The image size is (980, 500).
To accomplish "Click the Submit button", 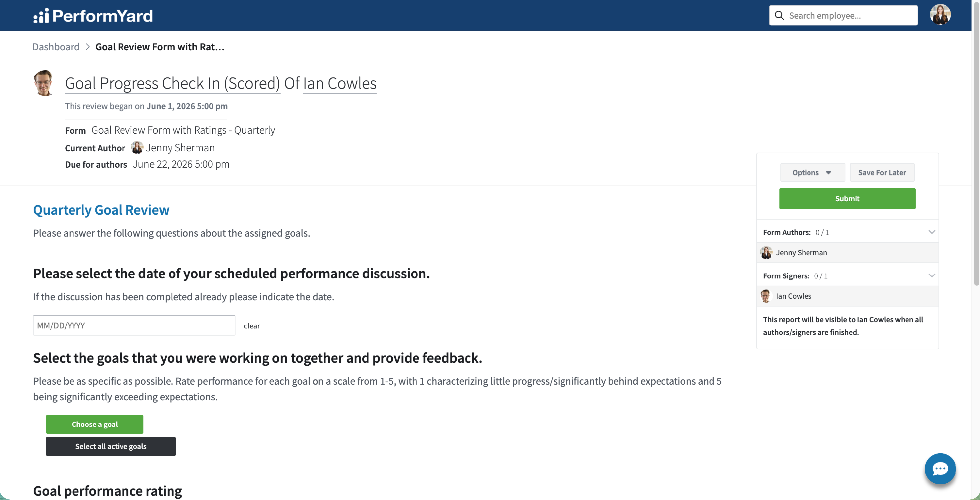I will click(x=847, y=199).
